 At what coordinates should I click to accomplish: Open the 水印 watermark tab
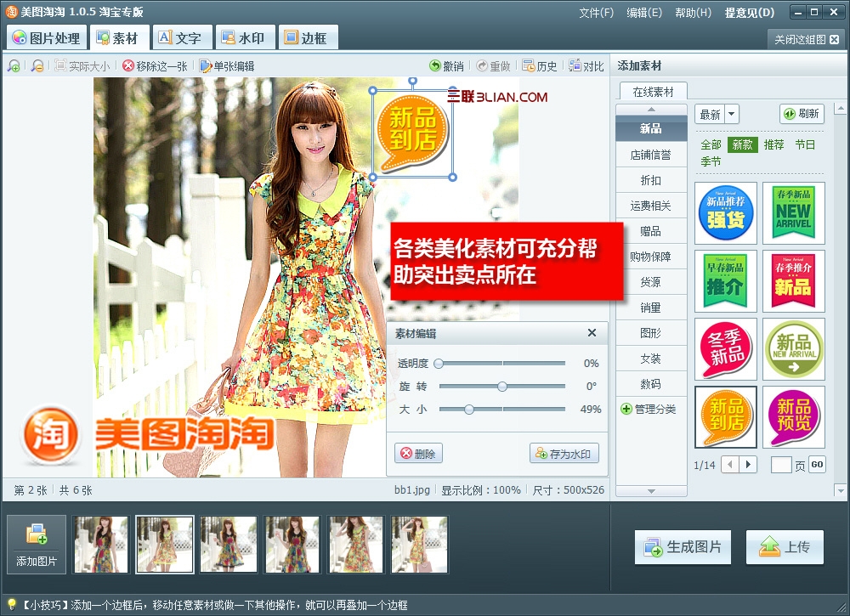[245, 38]
